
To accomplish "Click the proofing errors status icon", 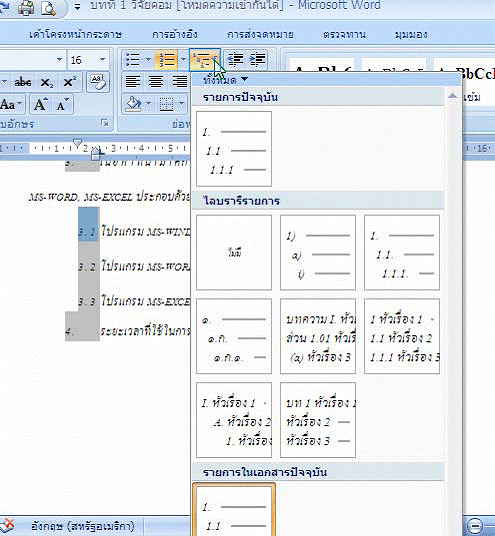I will [8, 526].
